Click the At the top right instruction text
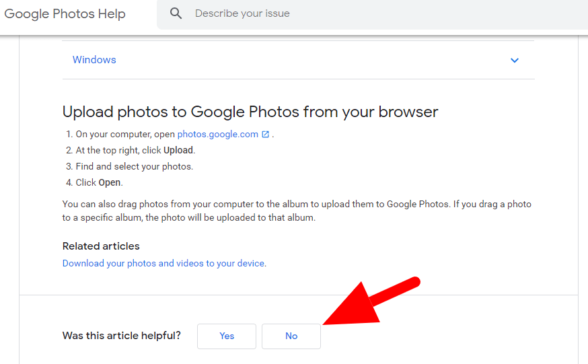The image size is (588, 364). [x=118, y=150]
